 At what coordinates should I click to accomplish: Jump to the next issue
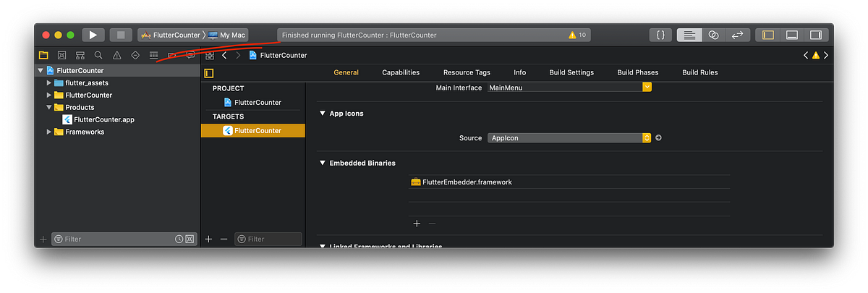tap(826, 55)
